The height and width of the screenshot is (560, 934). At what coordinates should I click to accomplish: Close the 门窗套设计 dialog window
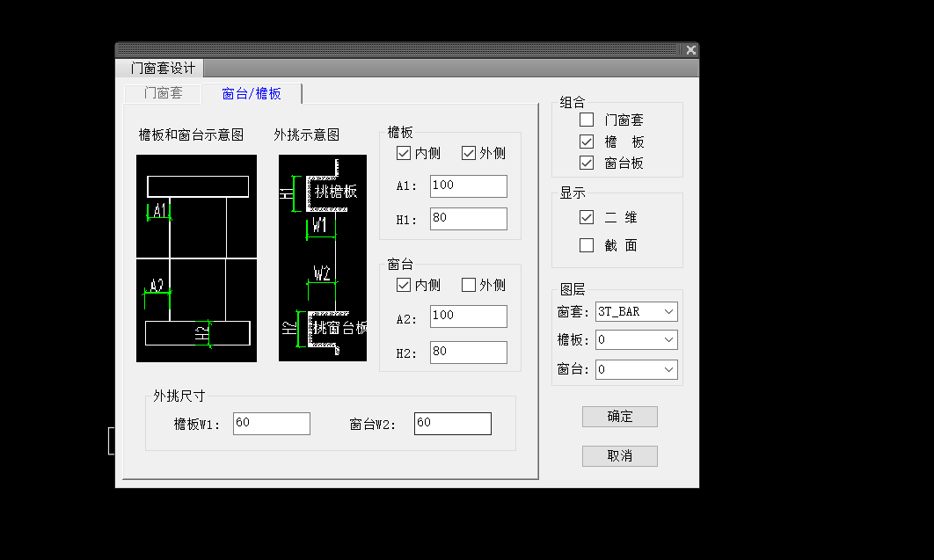click(x=690, y=50)
